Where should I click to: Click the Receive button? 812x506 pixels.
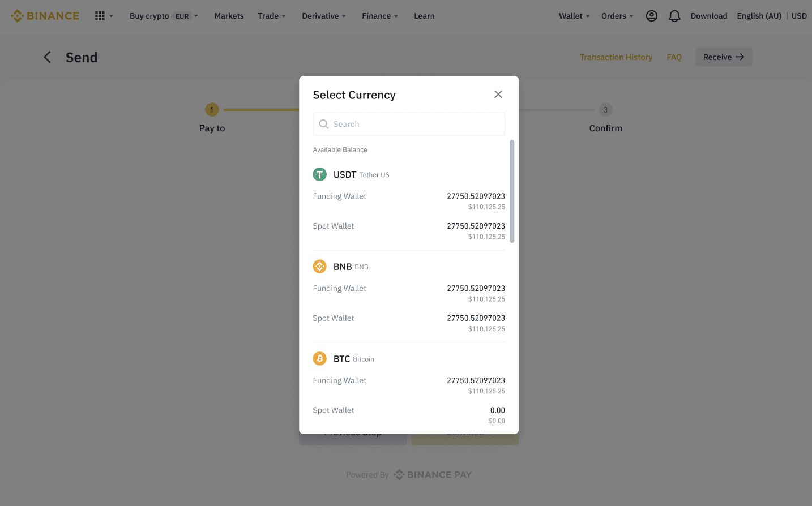click(724, 57)
